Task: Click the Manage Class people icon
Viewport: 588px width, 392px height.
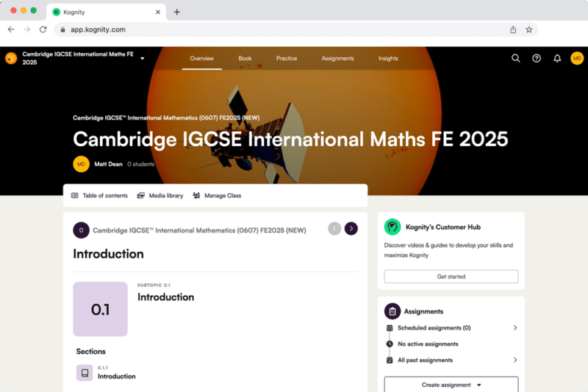Action: click(x=196, y=195)
